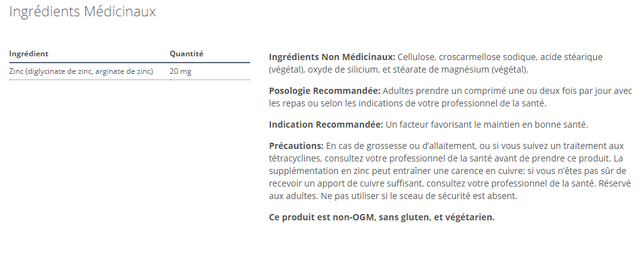Click the "Indication Recommandée:" label
644x261 pixels.
[325, 124]
